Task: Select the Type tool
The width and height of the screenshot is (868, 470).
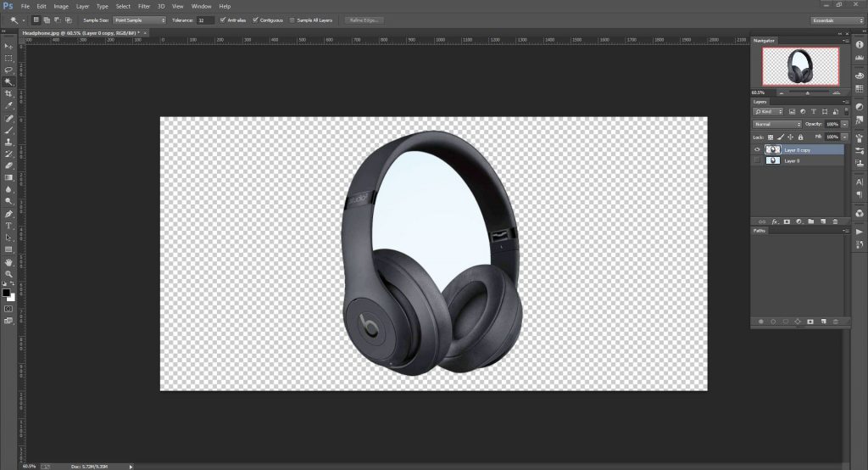Action: coord(8,226)
